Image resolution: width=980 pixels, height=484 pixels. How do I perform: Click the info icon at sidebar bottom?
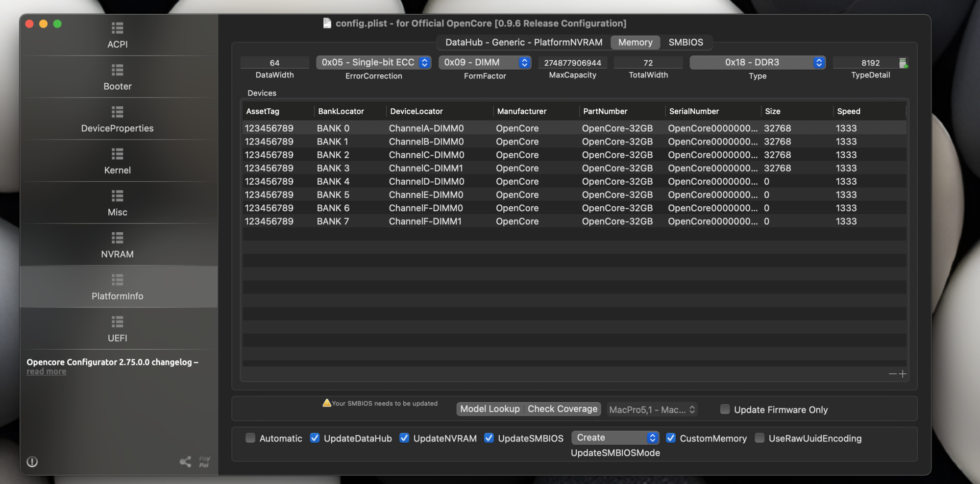(32, 461)
